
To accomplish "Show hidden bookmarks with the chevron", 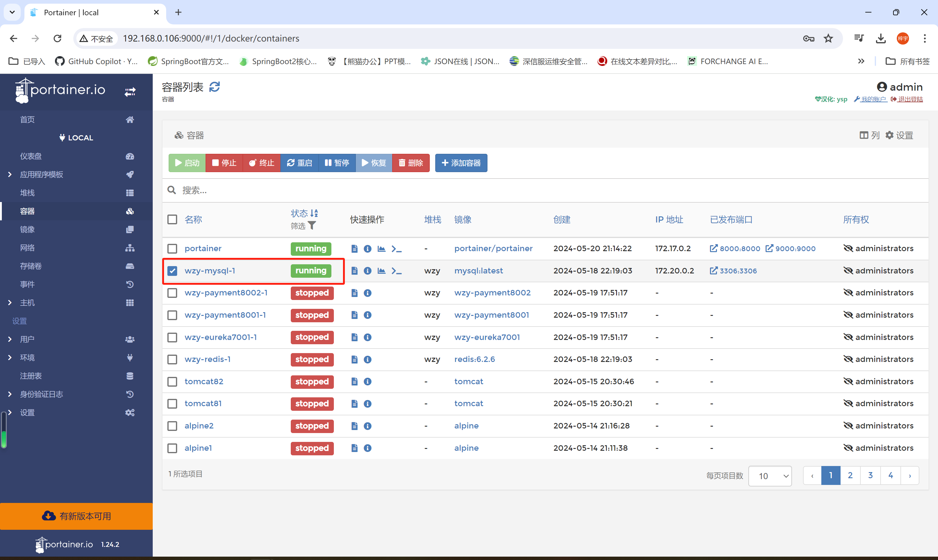I will tap(861, 61).
